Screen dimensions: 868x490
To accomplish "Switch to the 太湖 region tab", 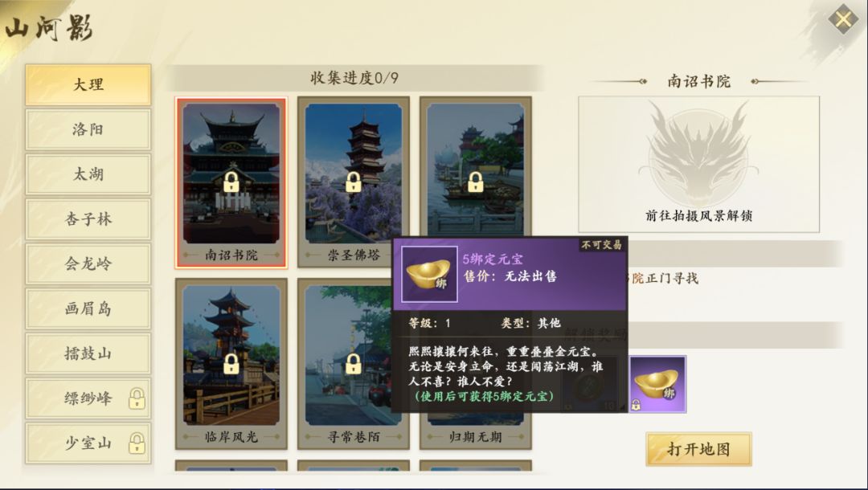I will (x=88, y=174).
